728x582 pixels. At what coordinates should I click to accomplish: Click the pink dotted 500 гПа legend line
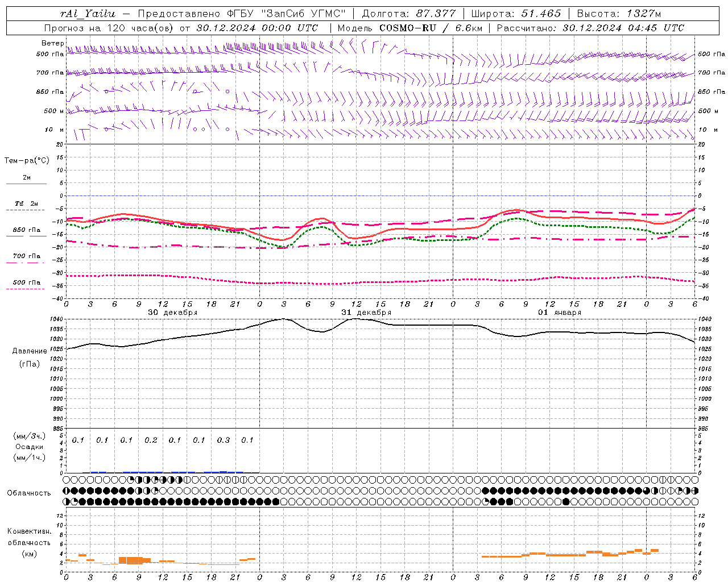[26, 289]
